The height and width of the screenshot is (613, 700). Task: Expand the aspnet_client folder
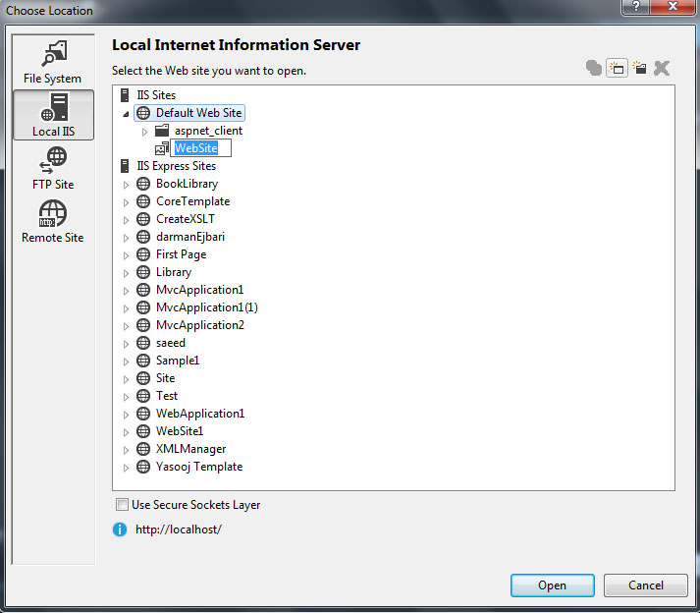coord(145,131)
